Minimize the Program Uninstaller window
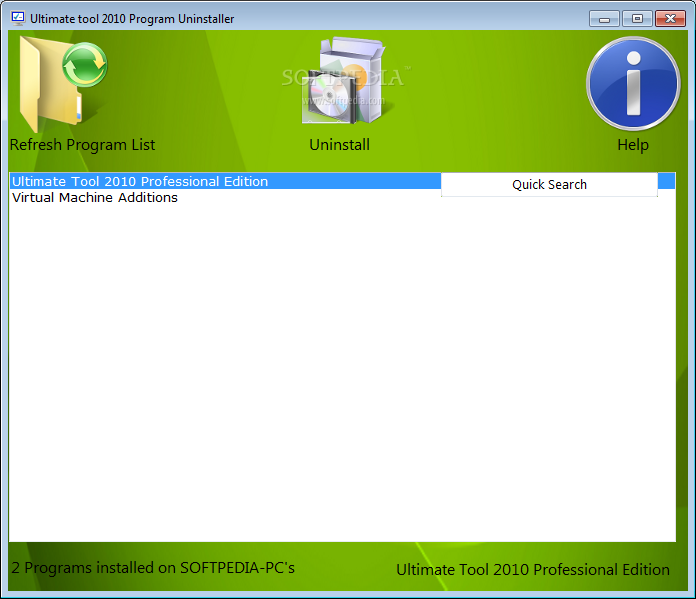 tap(604, 19)
